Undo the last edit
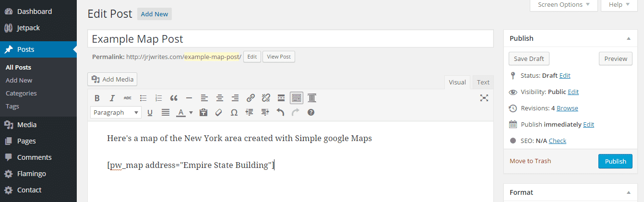Screen dimensions: 644x202 coord(280,112)
